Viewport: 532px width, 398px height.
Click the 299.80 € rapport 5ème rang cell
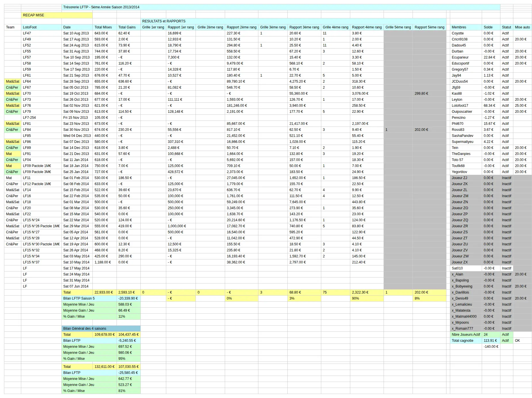[430, 94]
